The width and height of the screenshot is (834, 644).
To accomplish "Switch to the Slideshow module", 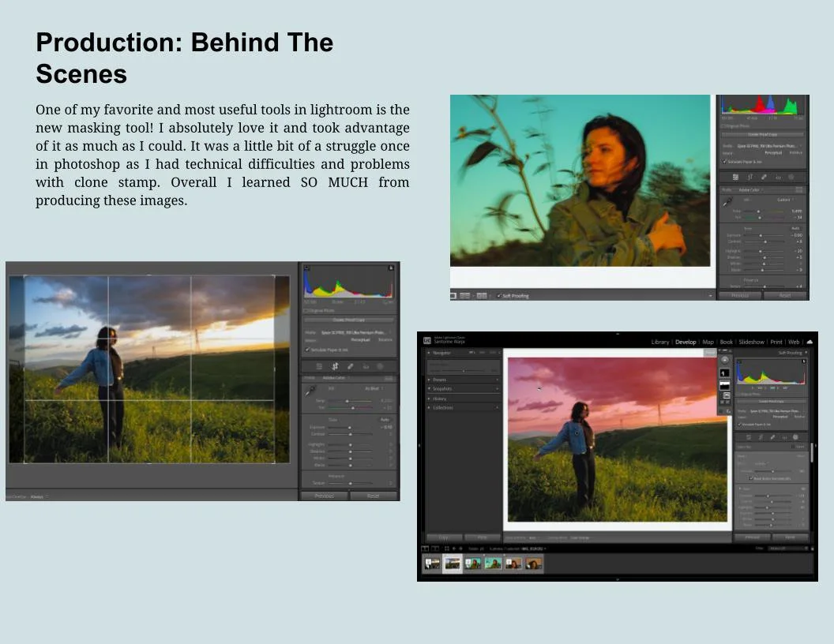I will (x=751, y=342).
